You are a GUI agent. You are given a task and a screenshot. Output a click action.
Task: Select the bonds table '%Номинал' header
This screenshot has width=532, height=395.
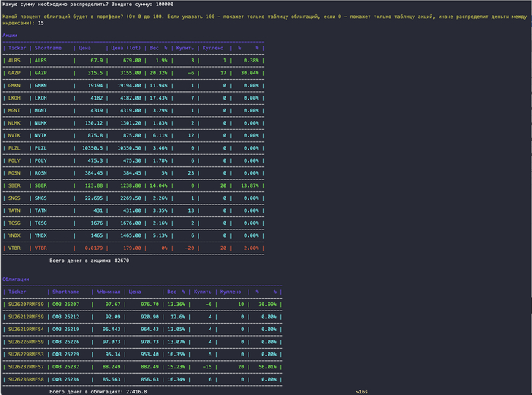[108, 292]
